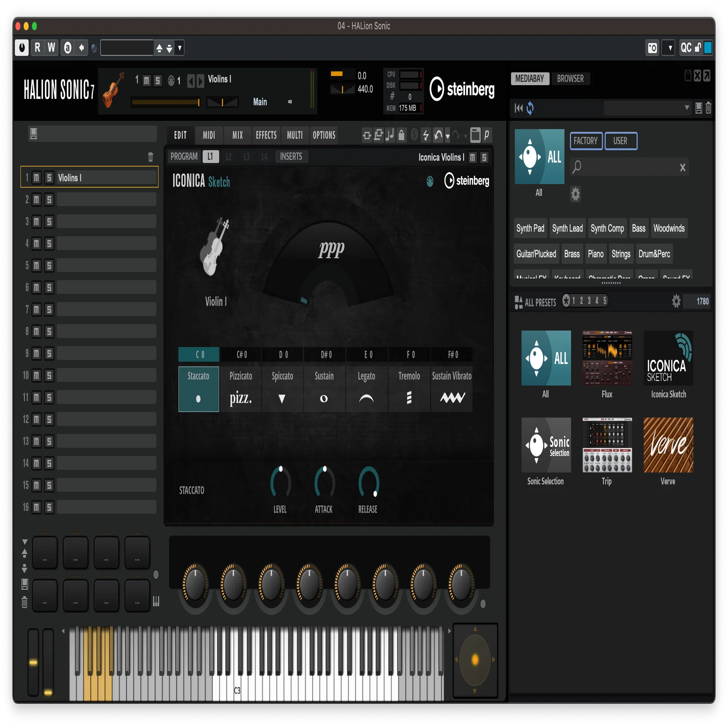The image size is (728, 728).
Task: Adjust the slot pan control in header
Action: click(223, 102)
